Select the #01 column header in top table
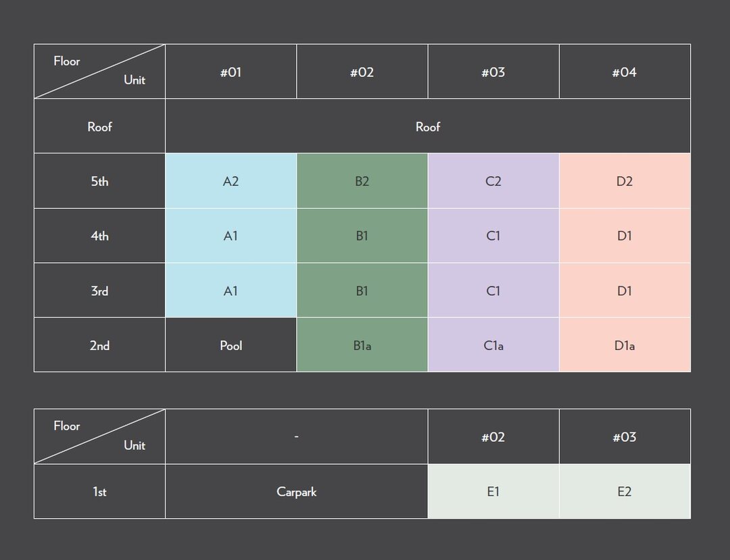Viewport: 730px width, 560px height. pos(231,72)
